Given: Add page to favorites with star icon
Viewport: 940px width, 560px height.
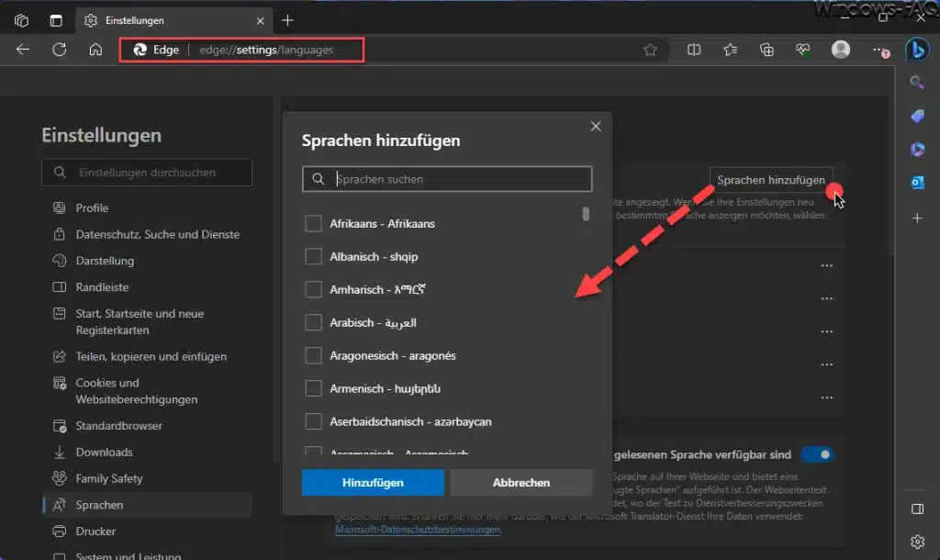Looking at the screenshot, I should coord(650,50).
